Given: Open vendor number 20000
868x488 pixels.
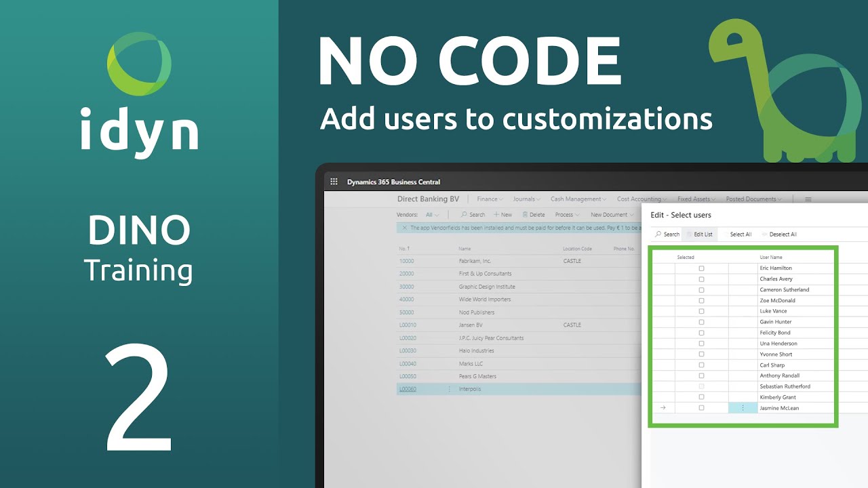Looking at the screenshot, I should point(406,274).
